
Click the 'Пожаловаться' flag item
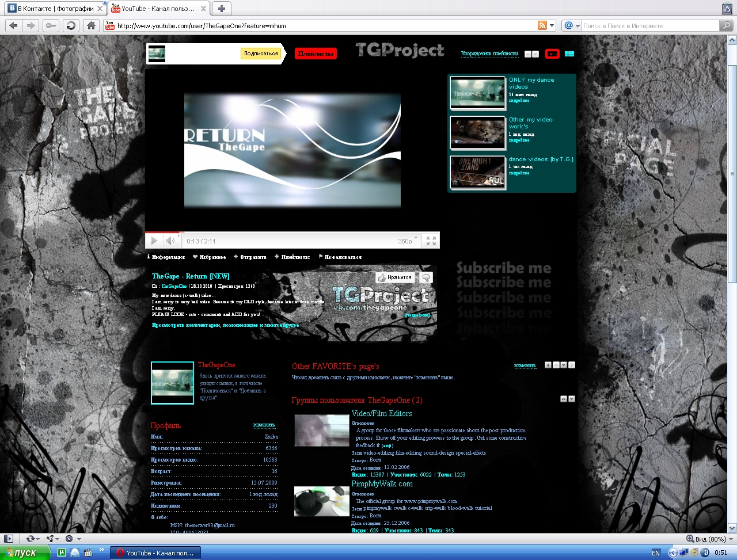click(x=340, y=257)
